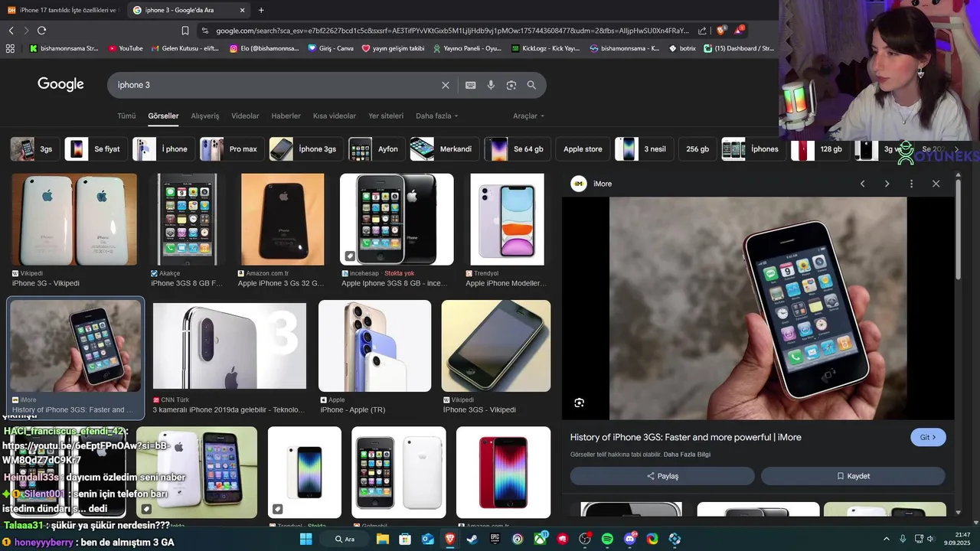Screen dimensions: 980x551
Task: Open Windows taskbar search Ara box
Action: pos(345,539)
